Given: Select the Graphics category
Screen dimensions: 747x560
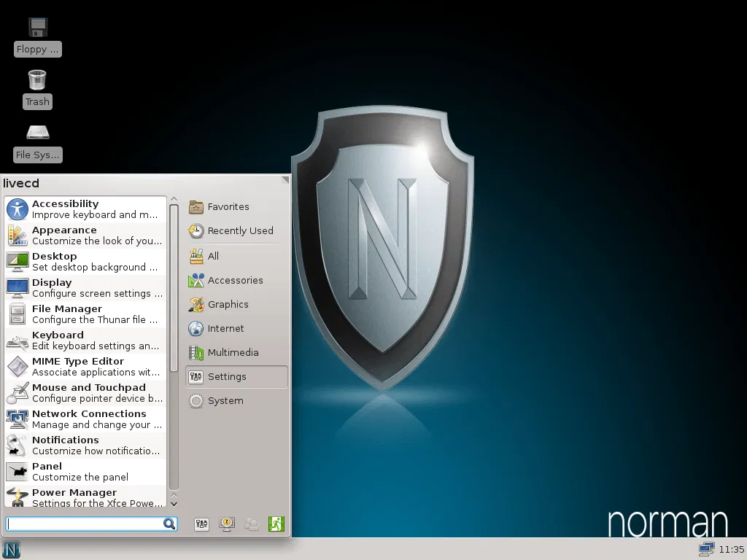Looking at the screenshot, I should (237, 304).
